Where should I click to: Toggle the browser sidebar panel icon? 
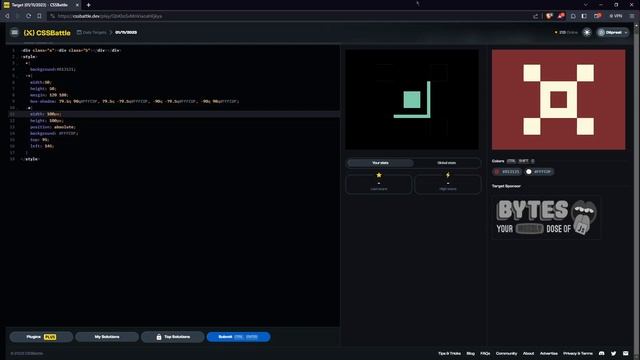pos(584,16)
